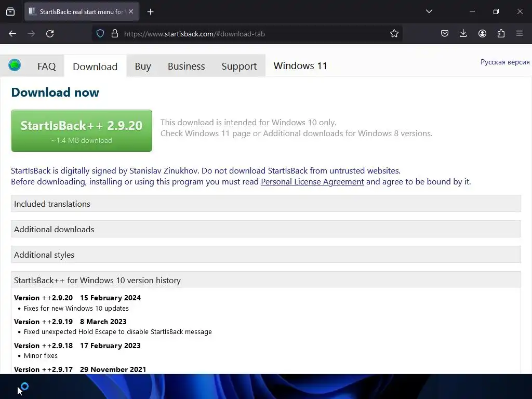The width and height of the screenshot is (532, 399).
Task: Open the Firefox downloads panel
Action: (463, 33)
